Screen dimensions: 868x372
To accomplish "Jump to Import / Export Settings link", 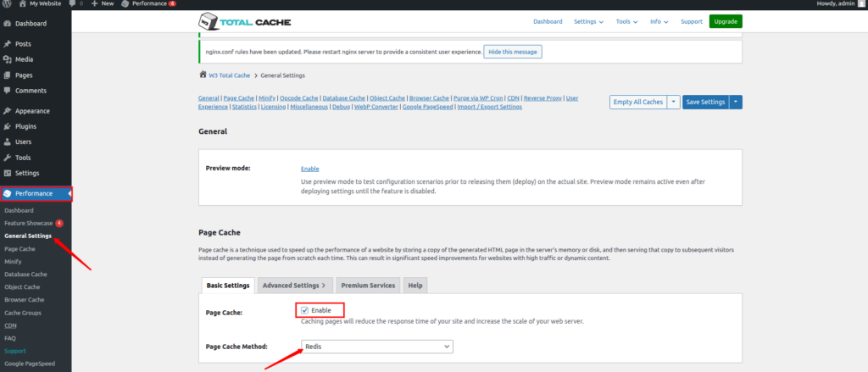I will point(489,107).
